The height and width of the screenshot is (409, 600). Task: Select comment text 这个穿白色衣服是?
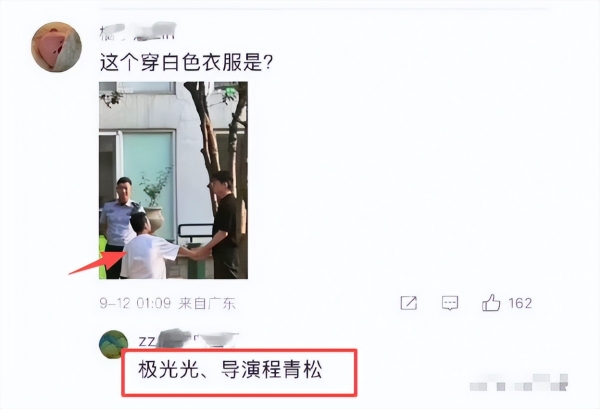coord(186,61)
